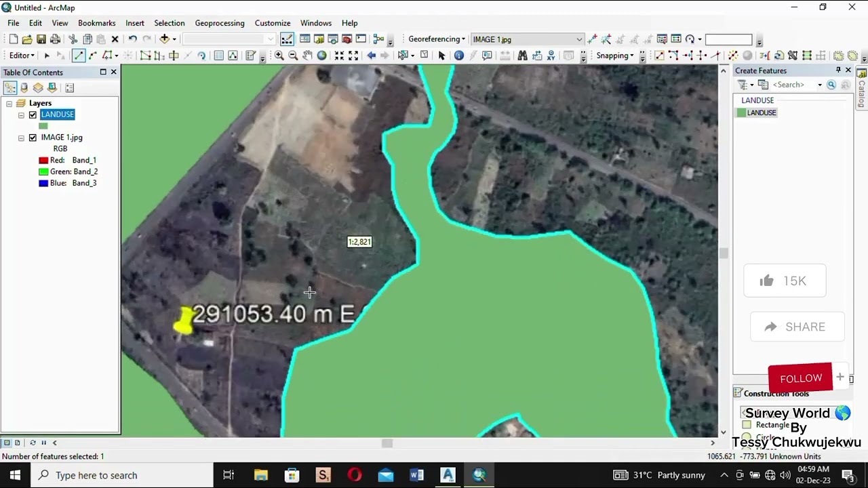868x488 pixels.
Task: Select the Zoom In tool
Action: pos(279,56)
